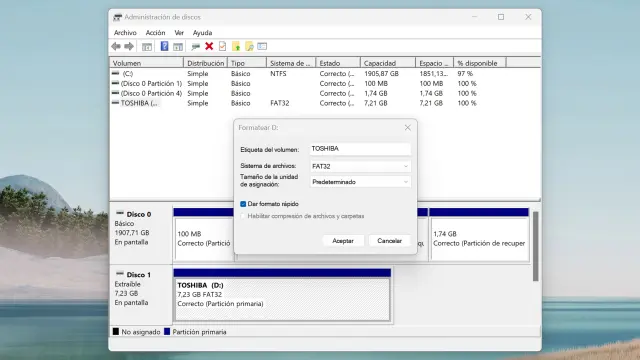Click the Cancelar button
This screenshot has width=640, height=360.
(x=389, y=241)
